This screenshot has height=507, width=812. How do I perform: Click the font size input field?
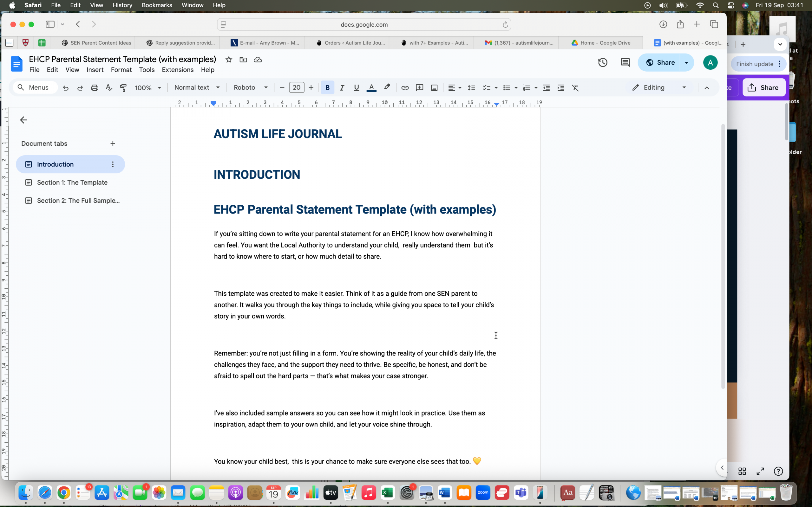296,87
